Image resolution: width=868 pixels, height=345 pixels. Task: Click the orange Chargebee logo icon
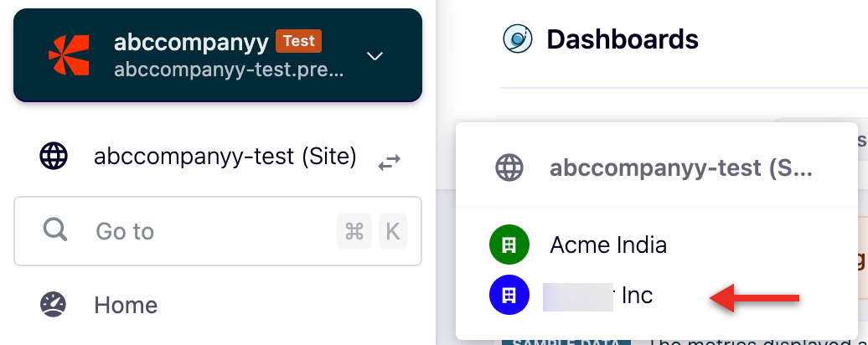tap(69, 55)
